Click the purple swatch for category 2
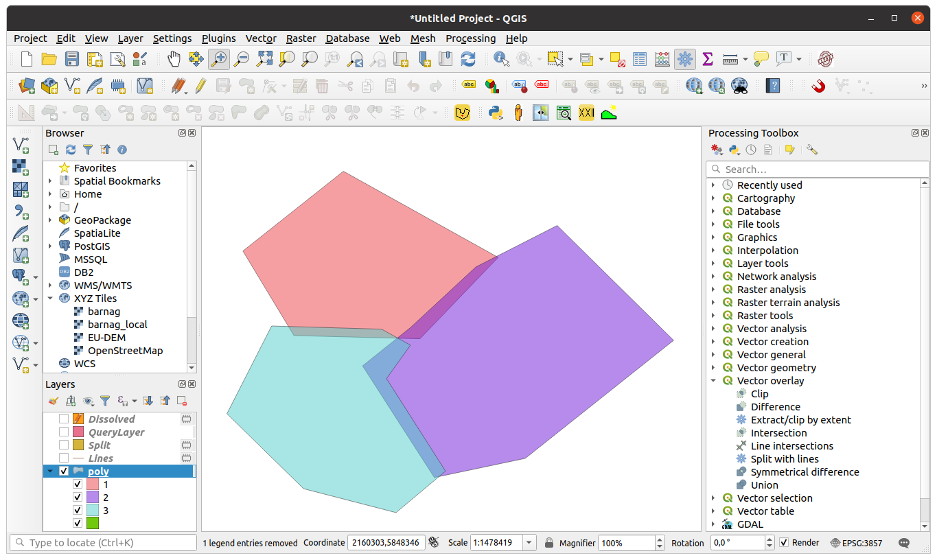This screenshot has width=937, height=560. coord(92,497)
